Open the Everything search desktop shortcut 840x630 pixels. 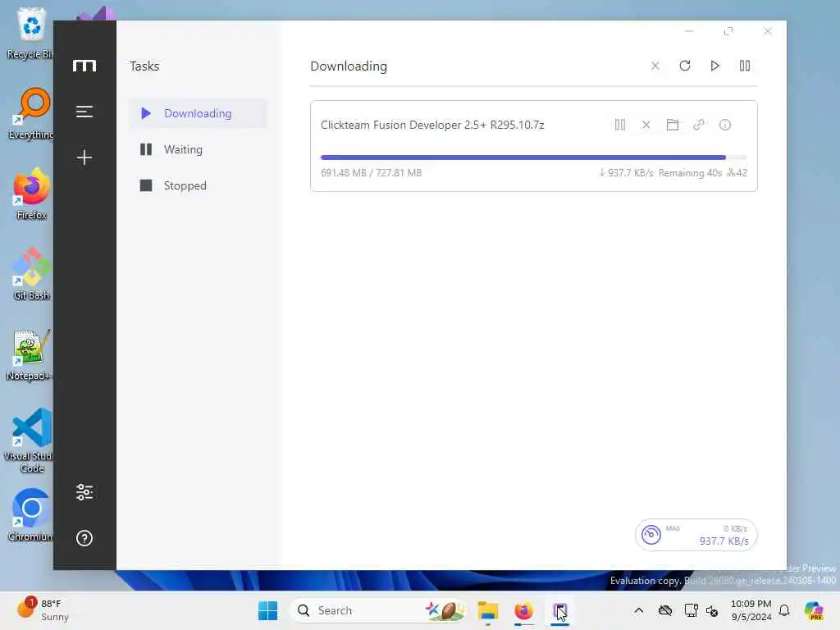[x=31, y=113]
